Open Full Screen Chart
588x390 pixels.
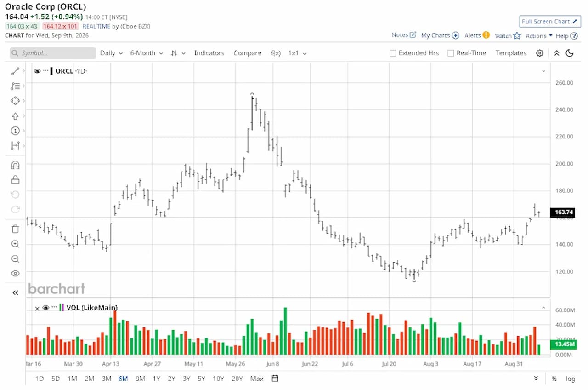coord(550,21)
